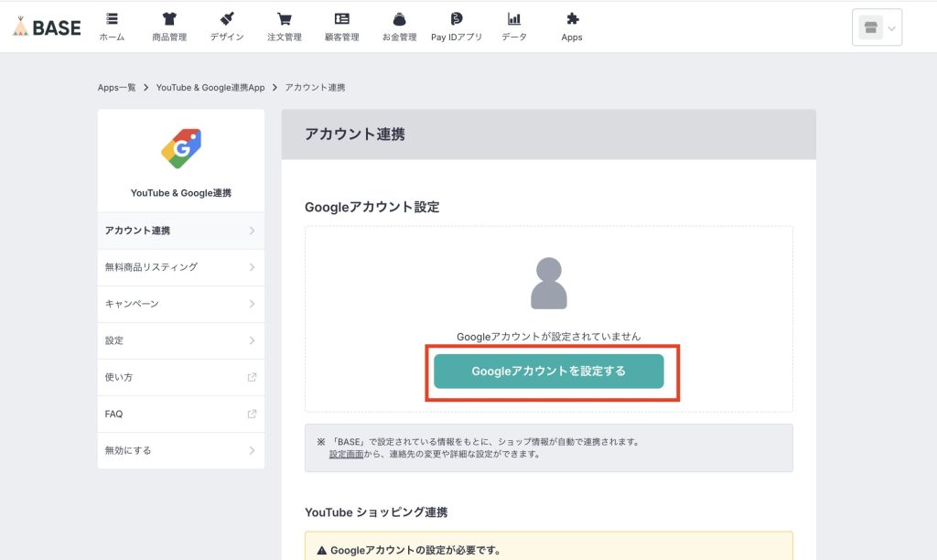The image size is (937, 560).
Task: Click YouTube ショッピング連携 heading
Action: coord(376,512)
